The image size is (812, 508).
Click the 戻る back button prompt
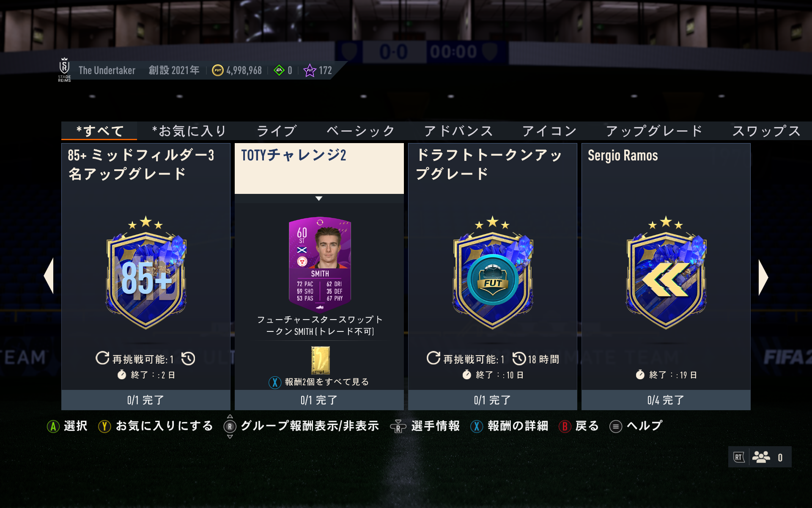579,426
